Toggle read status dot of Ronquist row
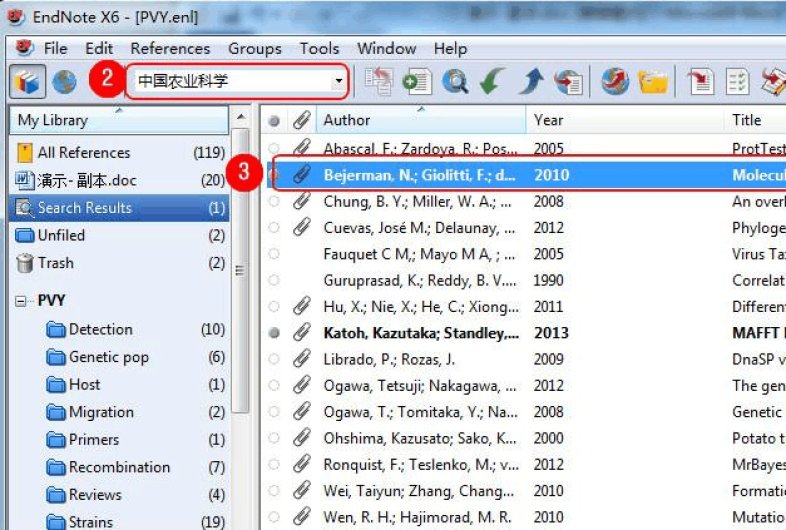This screenshot has width=786, height=530. [274, 464]
